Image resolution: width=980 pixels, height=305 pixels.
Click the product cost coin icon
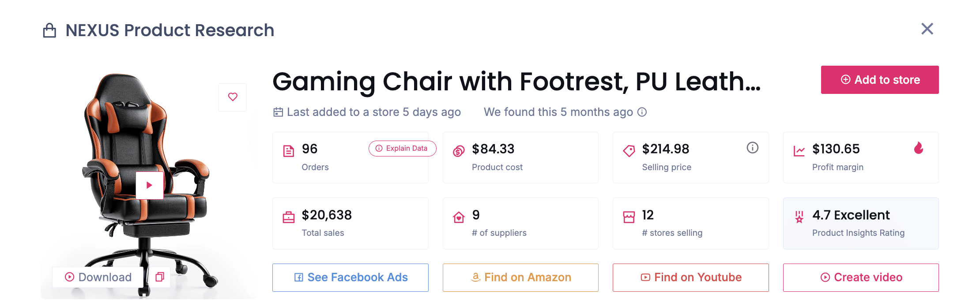click(x=459, y=151)
